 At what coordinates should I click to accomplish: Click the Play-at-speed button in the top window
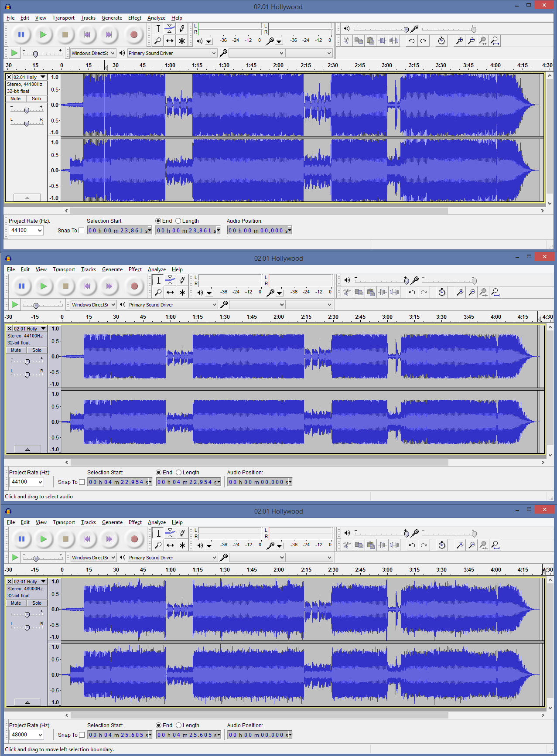14,53
